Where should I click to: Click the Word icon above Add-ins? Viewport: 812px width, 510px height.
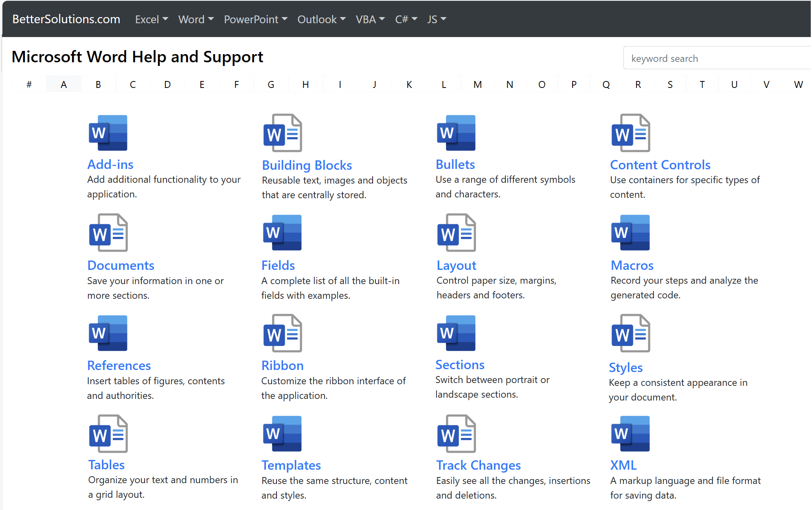point(108,133)
